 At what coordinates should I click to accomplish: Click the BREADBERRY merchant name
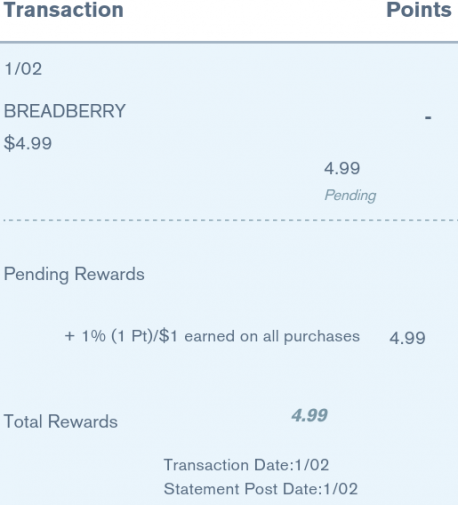click(x=65, y=111)
